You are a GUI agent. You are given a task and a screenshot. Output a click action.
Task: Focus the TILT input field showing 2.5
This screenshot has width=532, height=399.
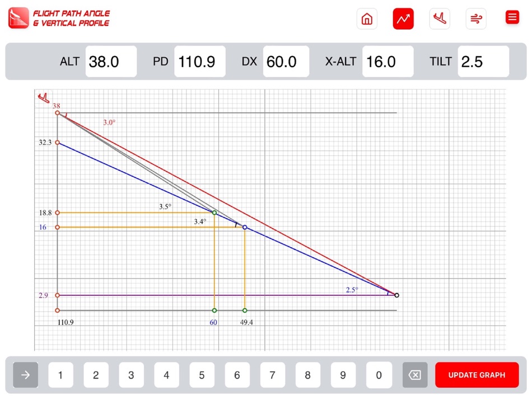(483, 62)
